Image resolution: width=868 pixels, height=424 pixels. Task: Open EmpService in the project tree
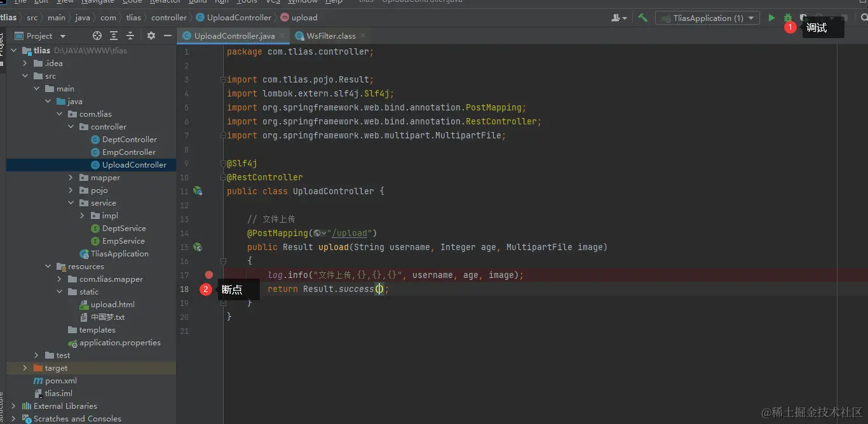pyautogui.click(x=123, y=241)
